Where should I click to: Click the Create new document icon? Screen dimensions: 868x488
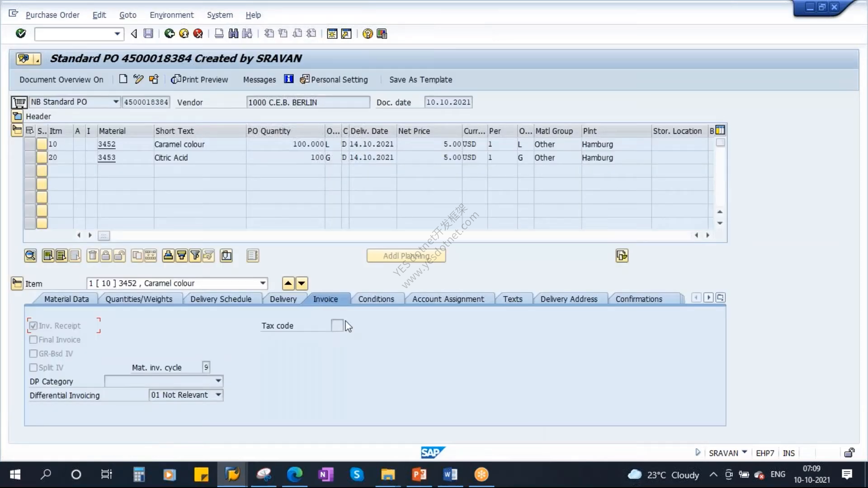coord(123,79)
